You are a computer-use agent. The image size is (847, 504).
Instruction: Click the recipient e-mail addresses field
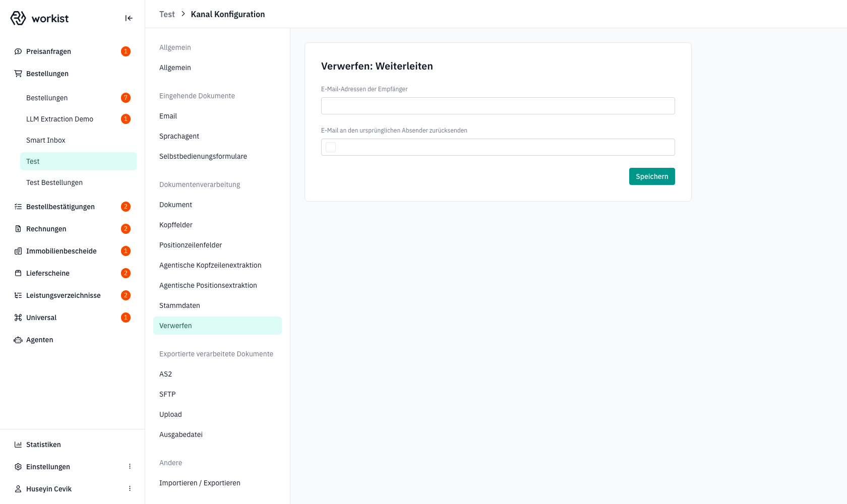coord(498,106)
